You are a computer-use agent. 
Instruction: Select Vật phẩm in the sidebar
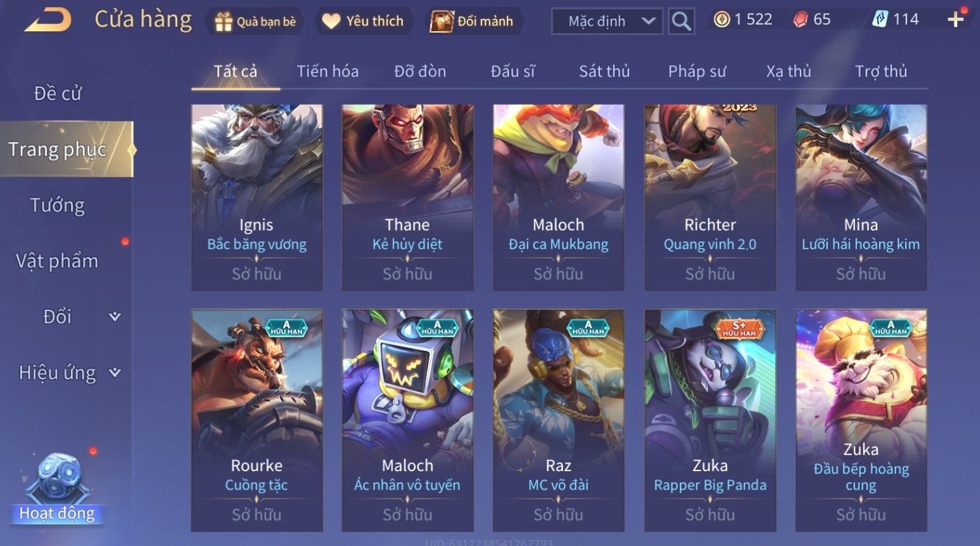click(57, 261)
